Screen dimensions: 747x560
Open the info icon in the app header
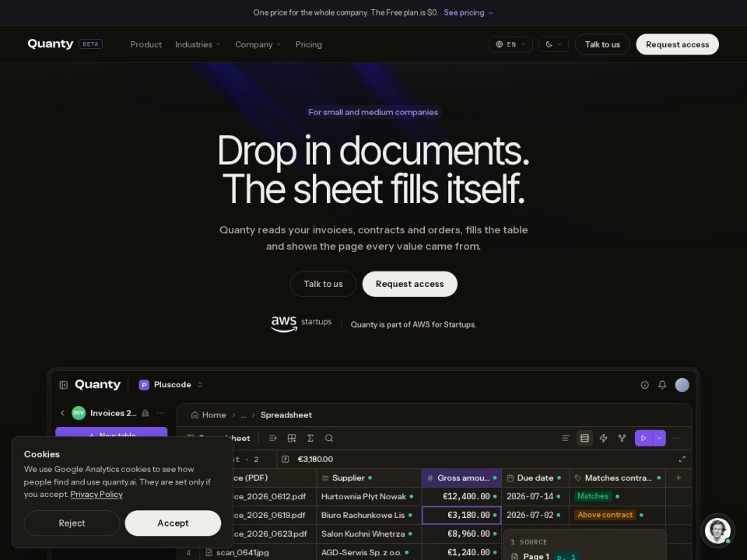coord(644,385)
